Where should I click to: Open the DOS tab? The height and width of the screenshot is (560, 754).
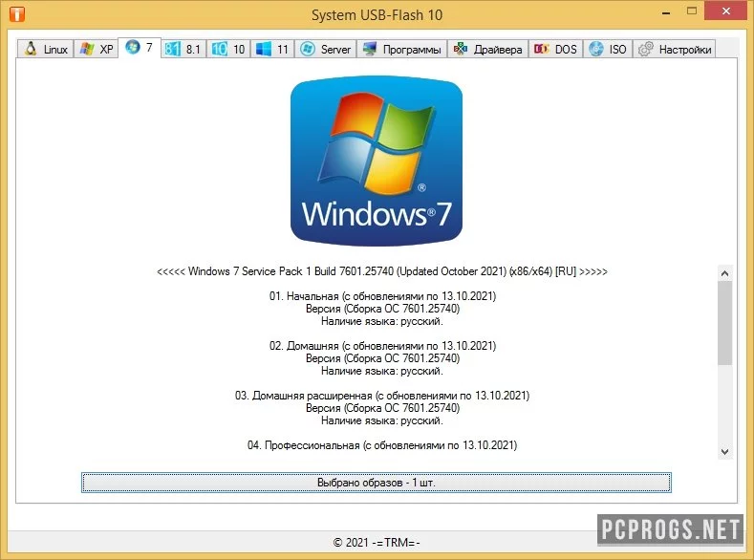click(556, 49)
